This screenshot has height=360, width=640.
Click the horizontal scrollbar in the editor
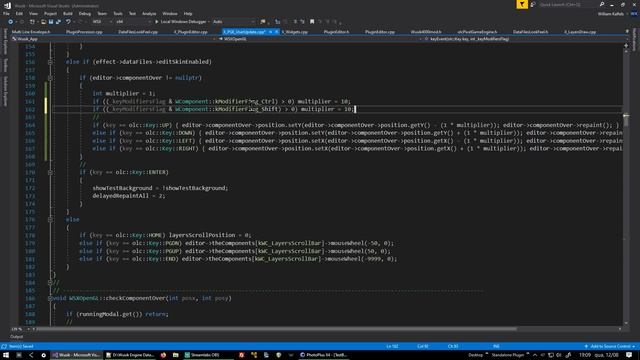276,329
